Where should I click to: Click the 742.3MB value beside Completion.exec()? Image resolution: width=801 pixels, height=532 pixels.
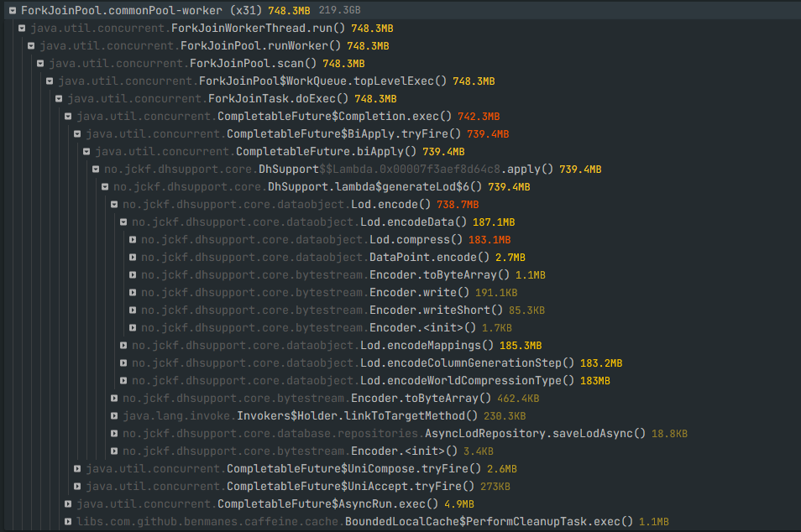pos(479,117)
